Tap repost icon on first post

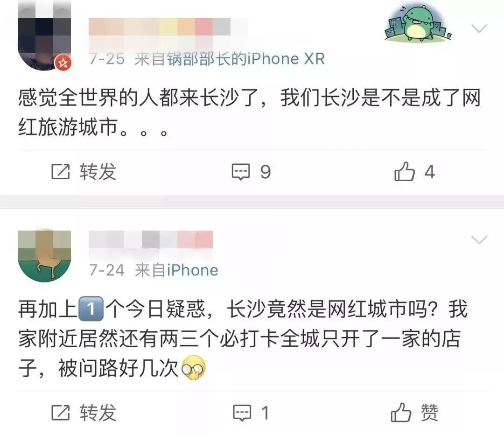[60, 171]
